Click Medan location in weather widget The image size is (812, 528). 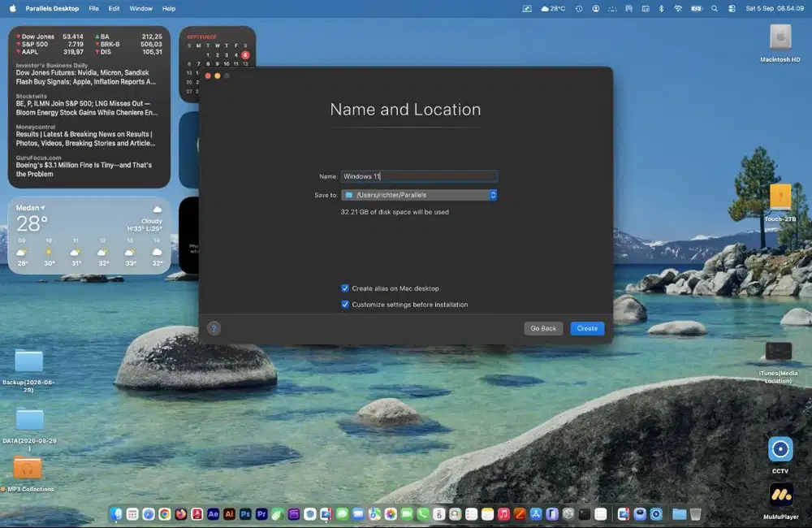31,208
